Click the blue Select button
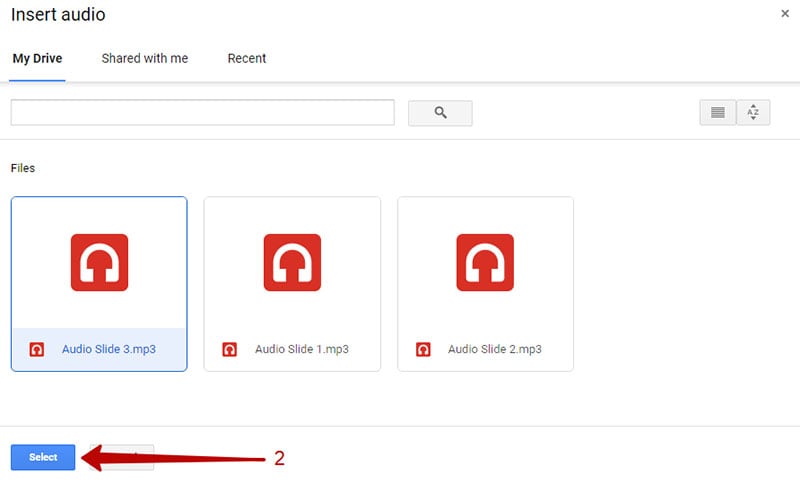The height and width of the screenshot is (483, 800). click(43, 457)
